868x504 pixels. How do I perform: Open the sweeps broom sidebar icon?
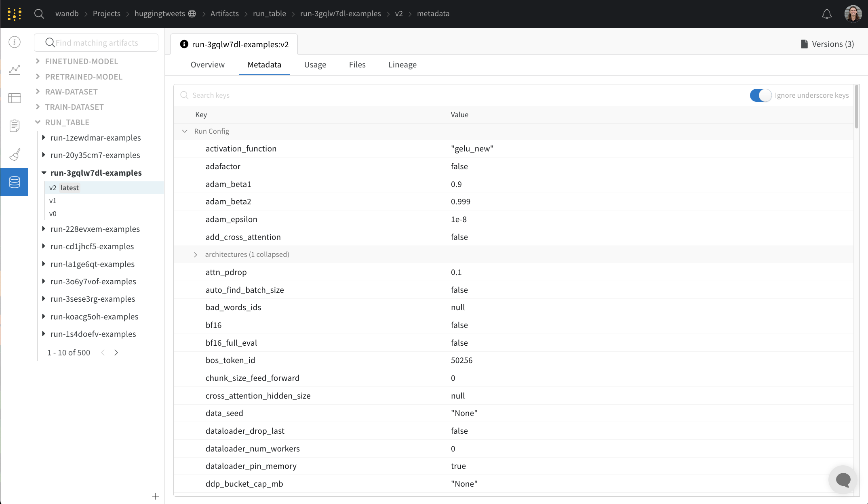click(x=15, y=154)
